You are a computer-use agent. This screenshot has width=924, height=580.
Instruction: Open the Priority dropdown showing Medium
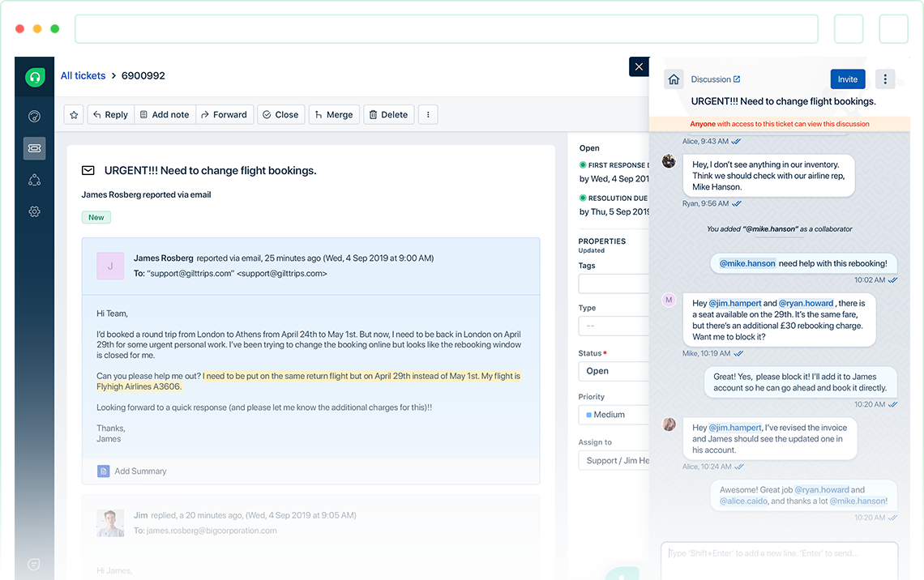(x=614, y=415)
